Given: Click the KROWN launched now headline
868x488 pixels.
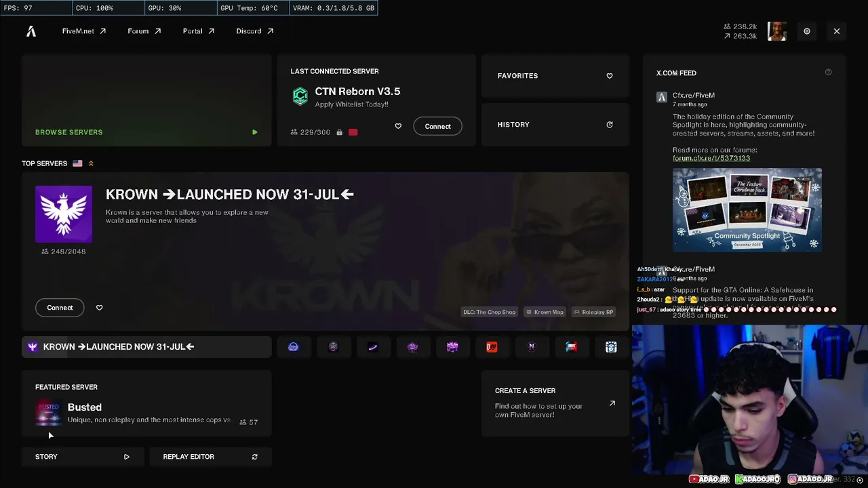Looking at the screenshot, I should 230,195.
